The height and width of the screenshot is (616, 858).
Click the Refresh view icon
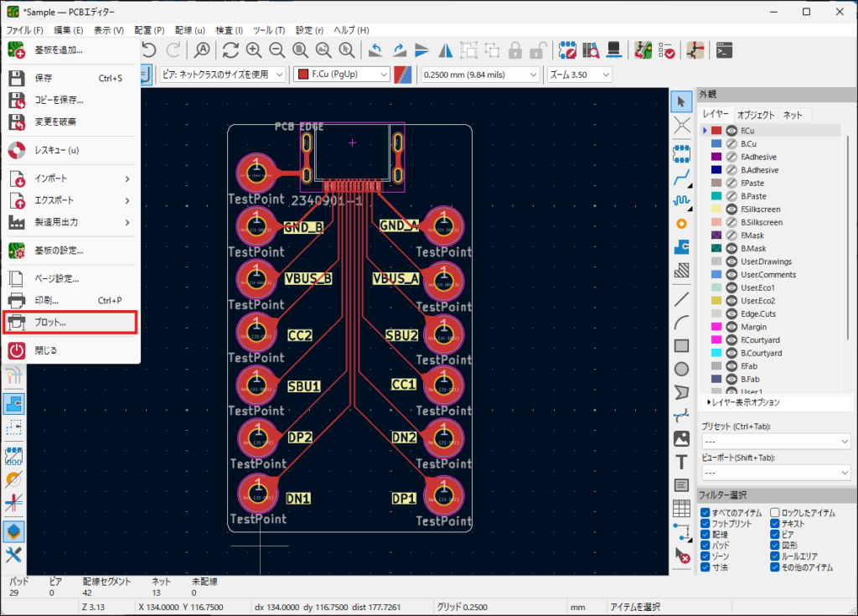pyautogui.click(x=230, y=50)
